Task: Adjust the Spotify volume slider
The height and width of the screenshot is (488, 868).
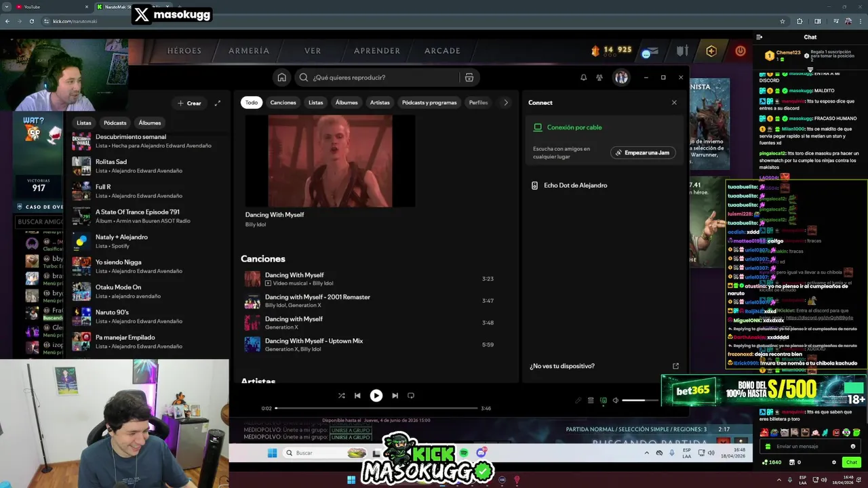Action: pyautogui.click(x=642, y=400)
